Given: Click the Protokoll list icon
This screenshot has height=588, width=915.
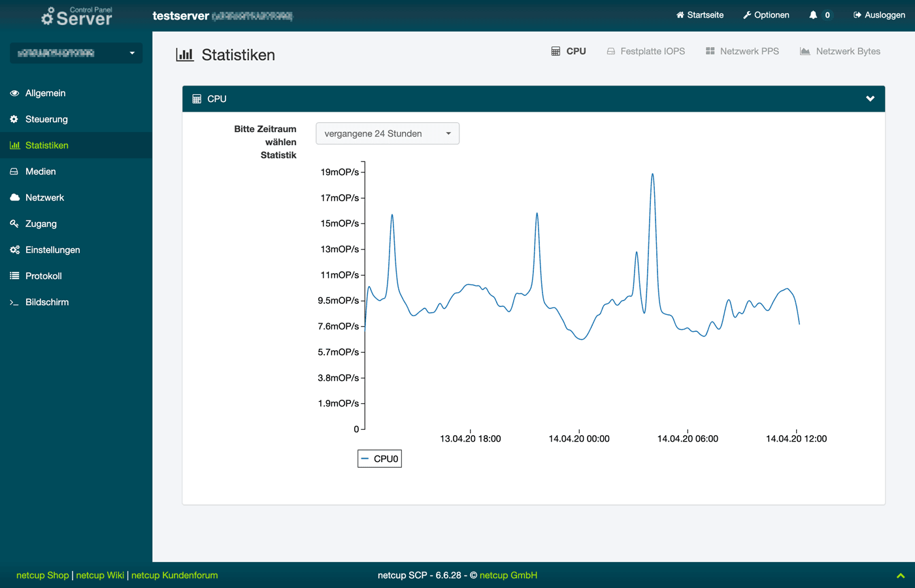Looking at the screenshot, I should [x=14, y=276].
